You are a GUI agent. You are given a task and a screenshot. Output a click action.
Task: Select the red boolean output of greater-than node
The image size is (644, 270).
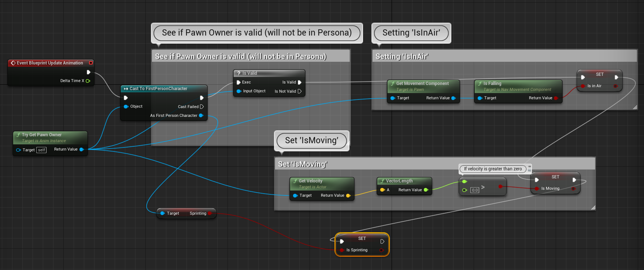[x=500, y=186]
